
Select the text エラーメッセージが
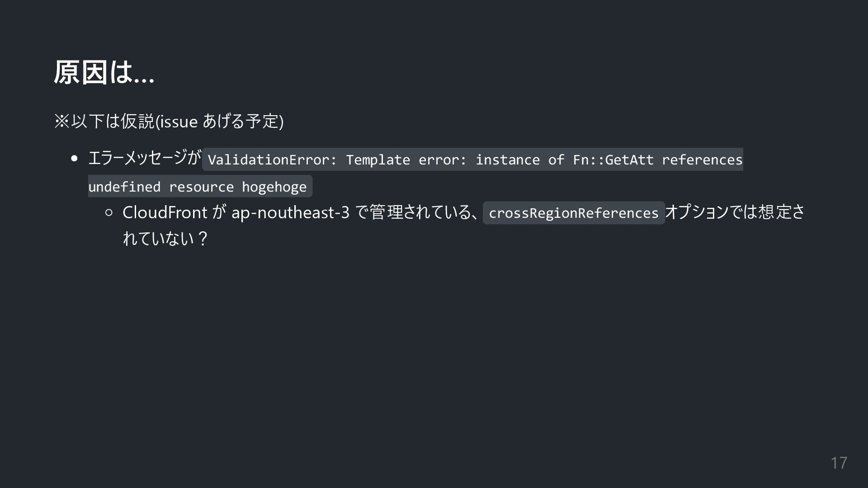pyautogui.click(x=145, y=158)
